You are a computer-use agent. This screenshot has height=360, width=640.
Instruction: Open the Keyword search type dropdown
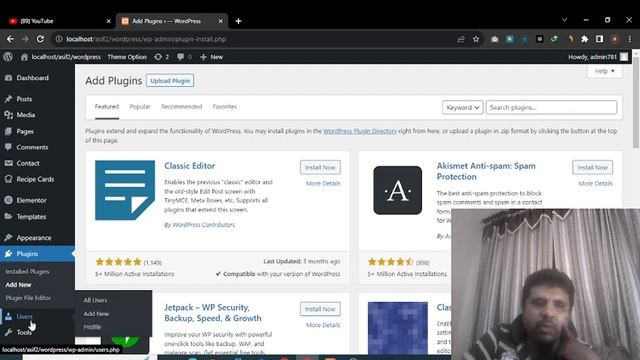(x=462, y=107)
